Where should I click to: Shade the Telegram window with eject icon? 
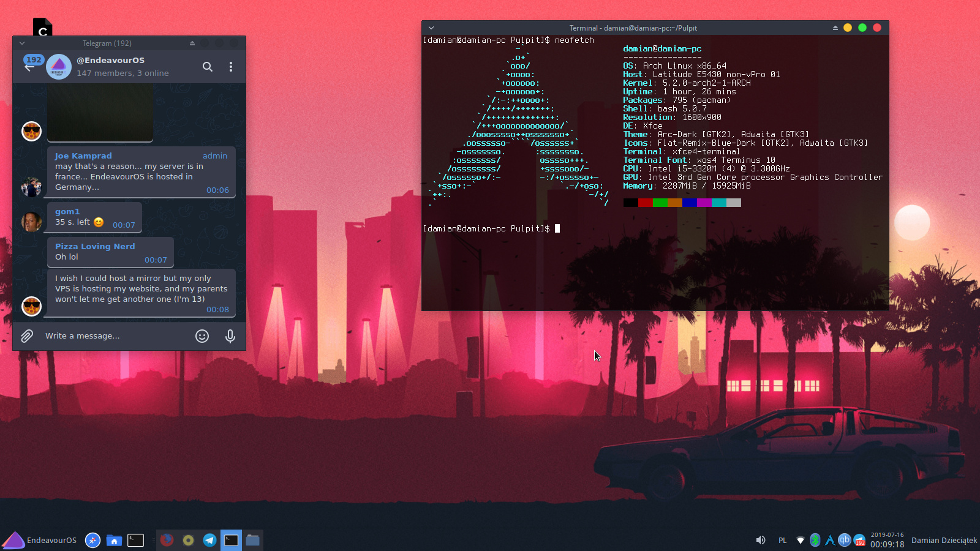192,43
